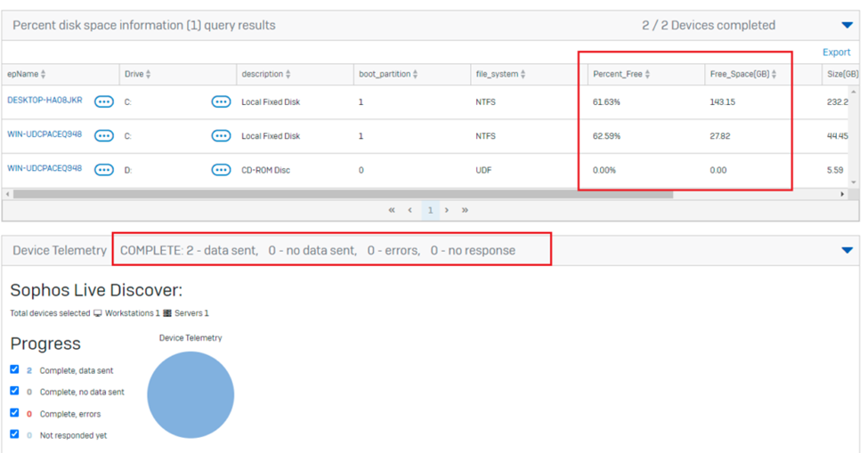Open DESKTOP-HA08JKR device link
This screenshot has width=868, height=453.
coord(45,100)
